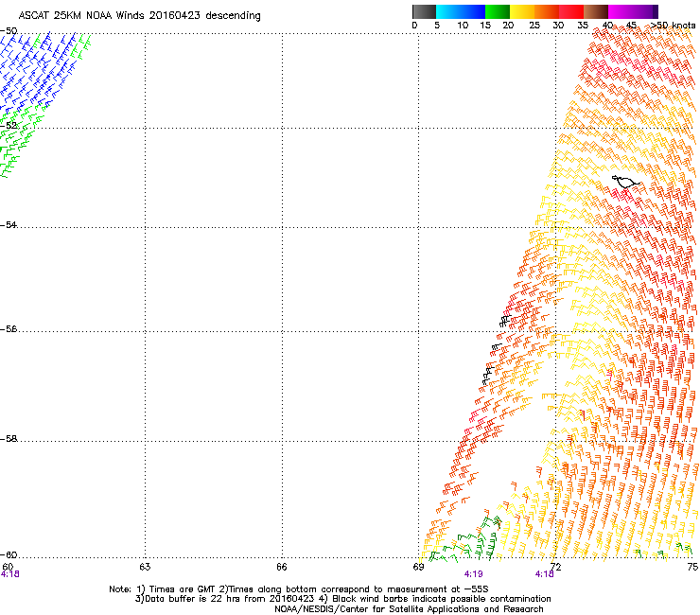
Task: Click the '-56' latitude label
Action: (x=9, y=328)
